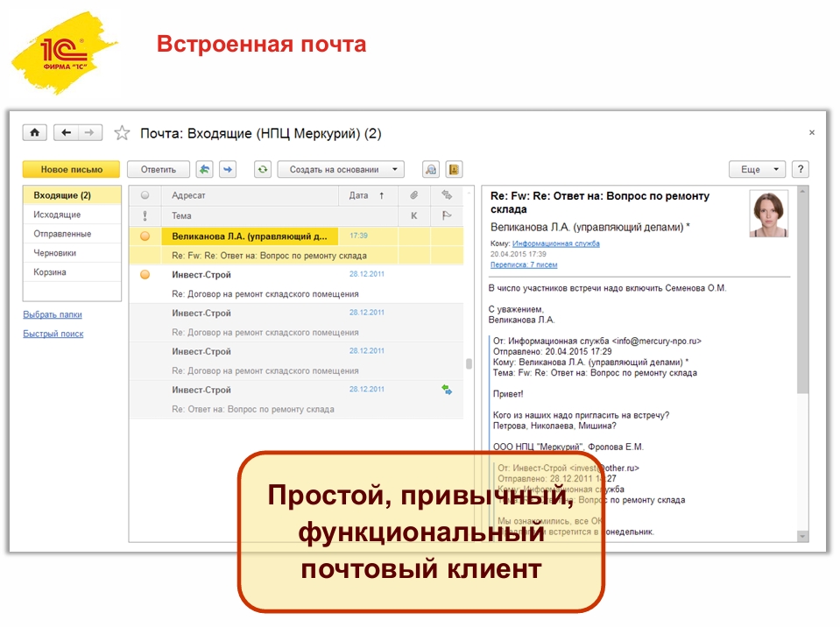Open the Еще dropdown menu
The height and width of the screenshot is (627, 840).
pos(757,169)
